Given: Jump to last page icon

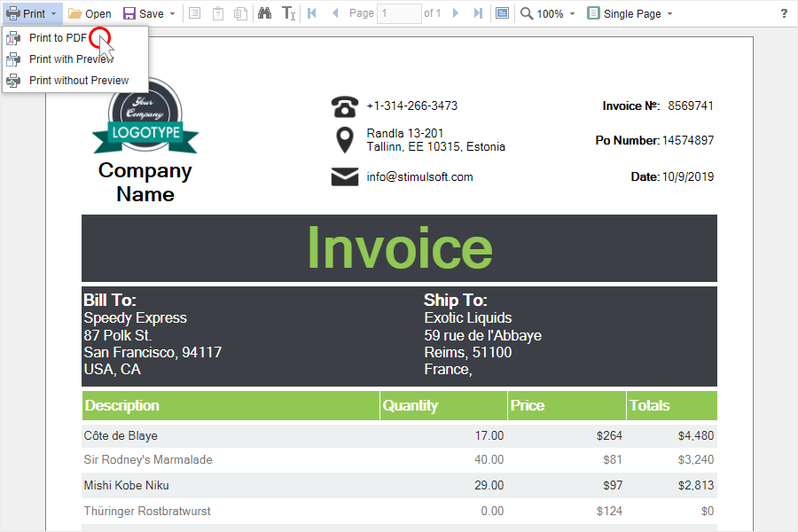Looking at the screenshot, I should (479, 14).
